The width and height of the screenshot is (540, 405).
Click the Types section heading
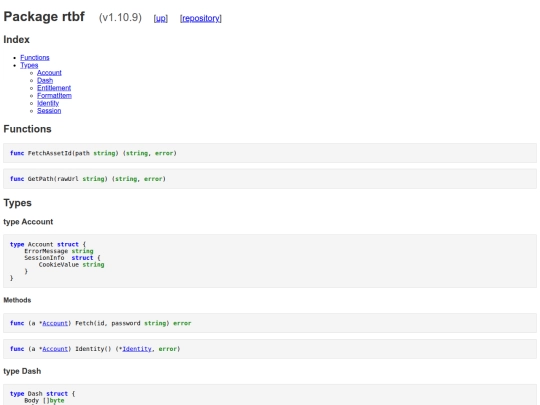coord(17,203)
